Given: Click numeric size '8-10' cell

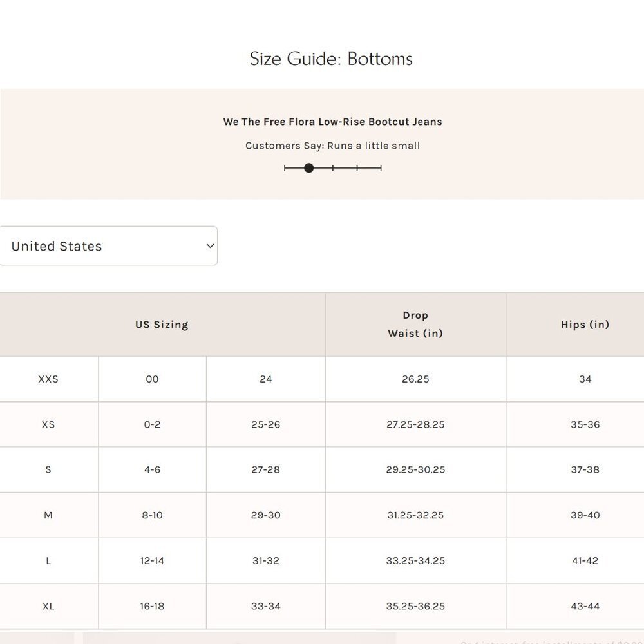Looking at the screenshot, I should [153, 515].
